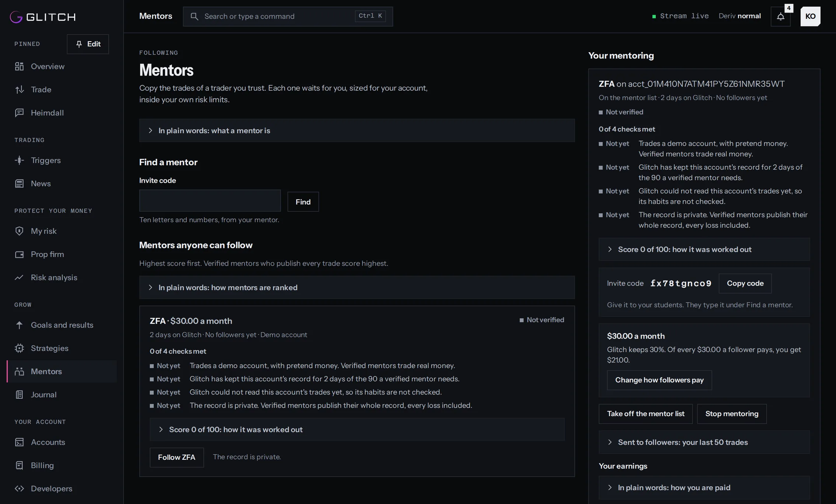Click the News icon in sidebar

coord(19,183)
